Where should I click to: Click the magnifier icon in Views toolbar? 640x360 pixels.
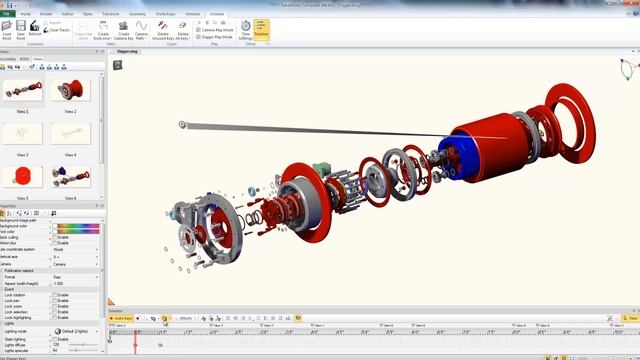tap(10, 67)
